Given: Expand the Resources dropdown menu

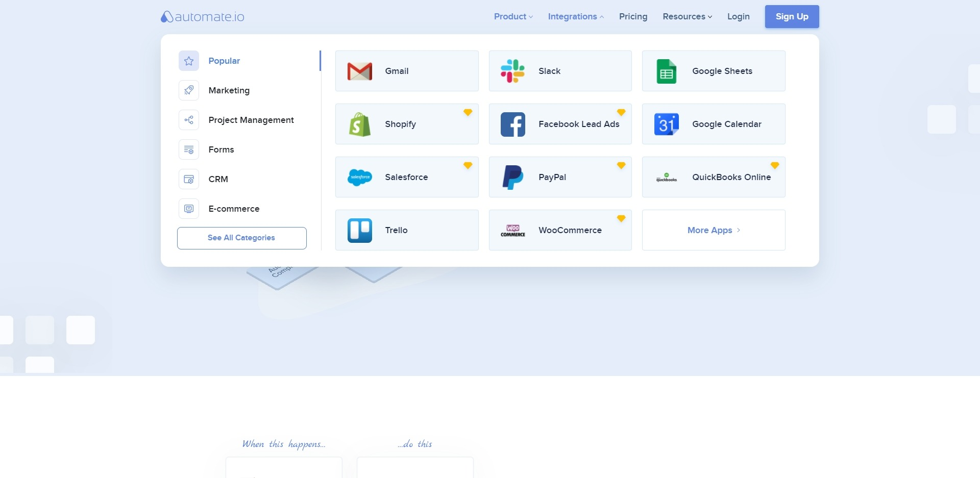Looking at the screenshot, I should (687, 16).
